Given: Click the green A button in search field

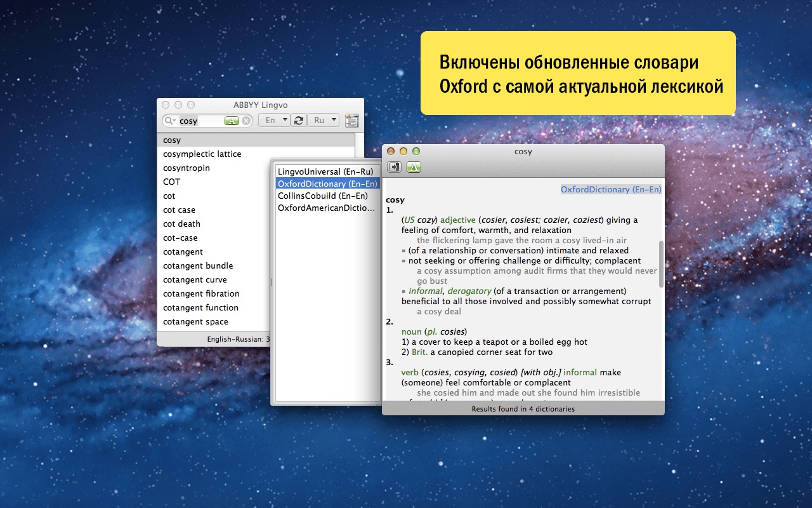Looking at the screenshot, I should pos(232,121).
